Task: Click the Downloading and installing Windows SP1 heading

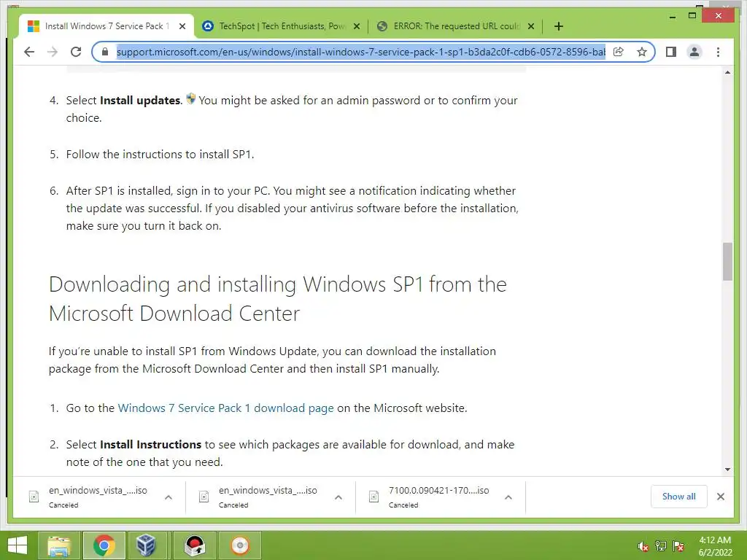Action: pyautogui.click(x=278, y=298)
